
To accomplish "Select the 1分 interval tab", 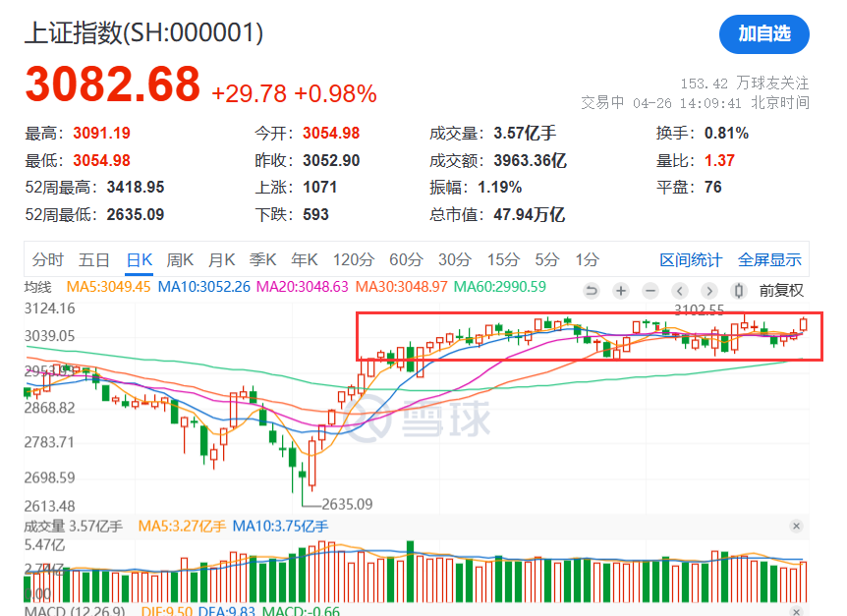I will (587, 259).
